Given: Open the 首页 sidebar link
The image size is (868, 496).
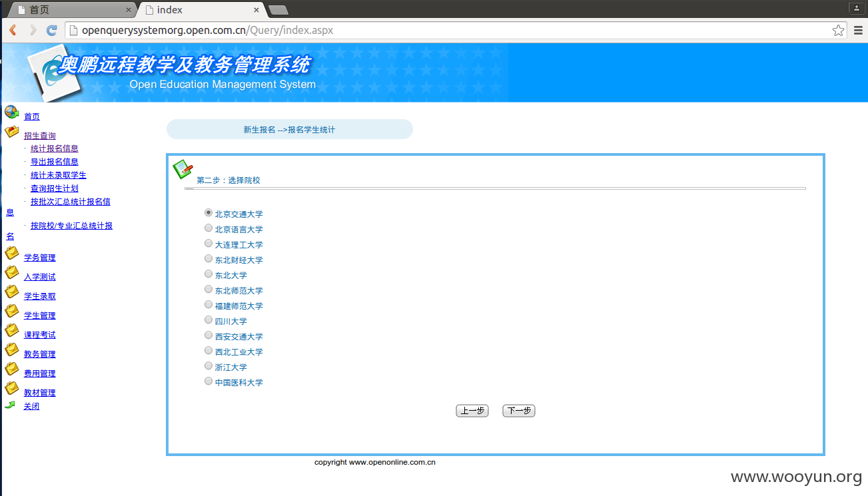Looking at the screenshot, I should (x=32, y=117).
